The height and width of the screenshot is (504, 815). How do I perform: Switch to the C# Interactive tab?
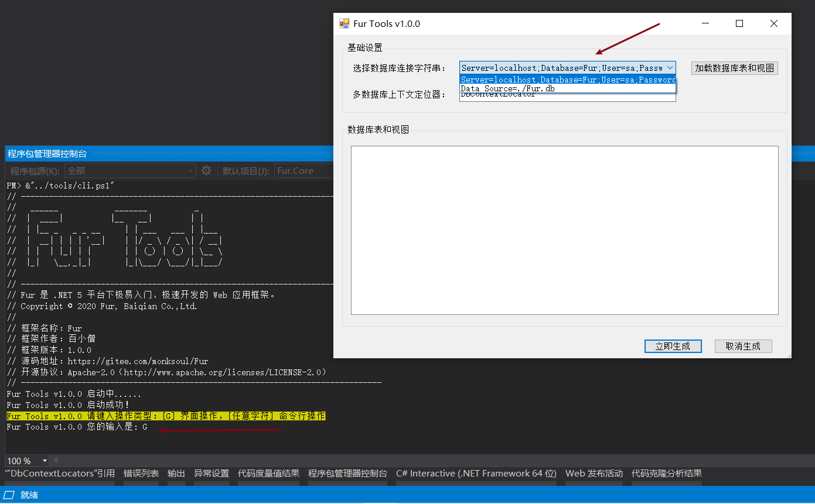tap(476, 474)
